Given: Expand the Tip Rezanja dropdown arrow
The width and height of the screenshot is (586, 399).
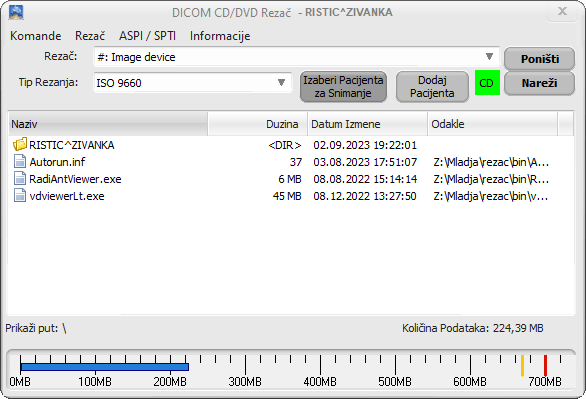Looking at the screenshot, I should tap(281, 82).
